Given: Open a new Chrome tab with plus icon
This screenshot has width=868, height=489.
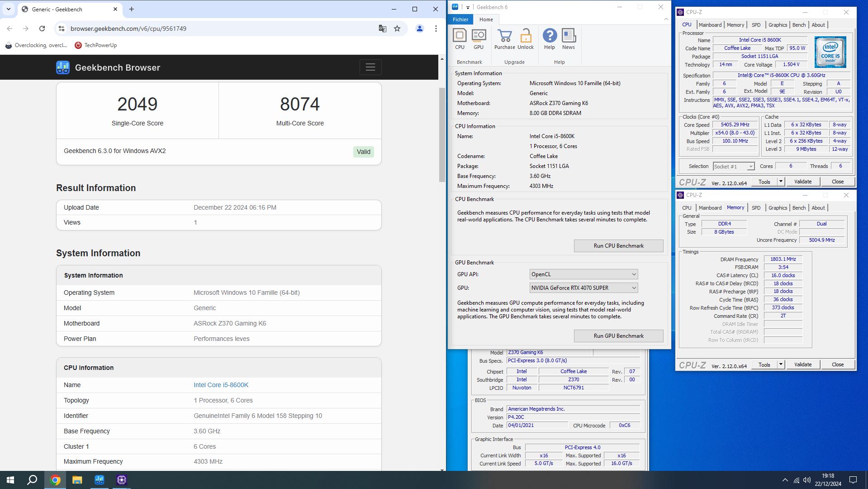Looking at the screenshot, I should 132,9.
